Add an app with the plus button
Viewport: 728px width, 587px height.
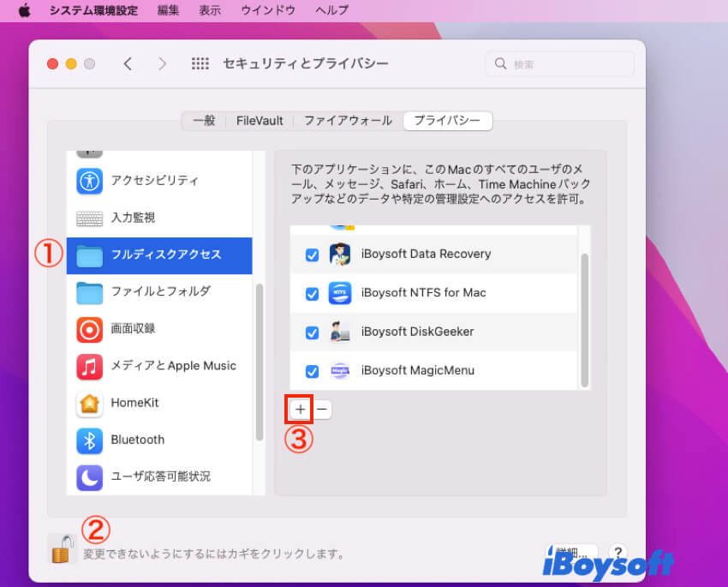coord(300,409)
